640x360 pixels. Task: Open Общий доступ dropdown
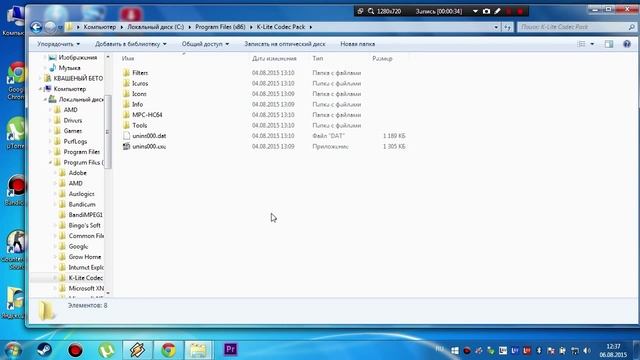point(205,44)
